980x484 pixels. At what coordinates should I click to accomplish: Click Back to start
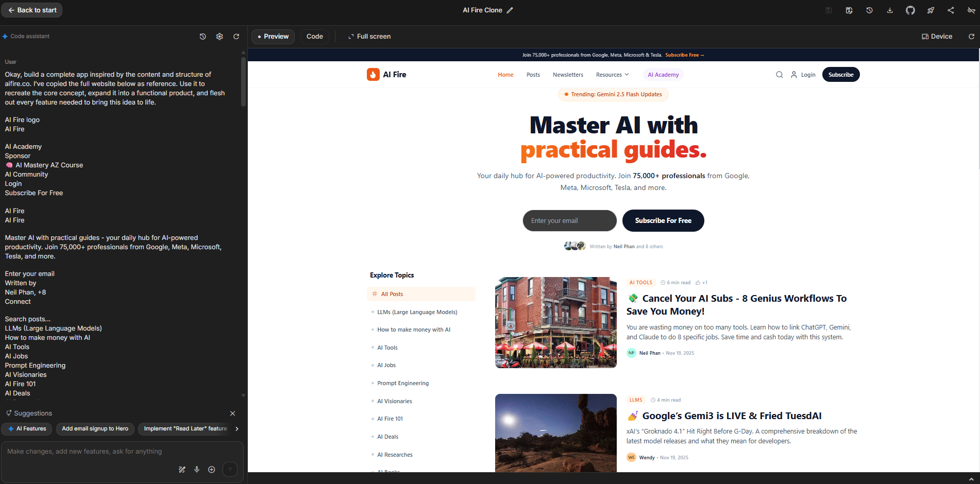(x=32, y=10)
